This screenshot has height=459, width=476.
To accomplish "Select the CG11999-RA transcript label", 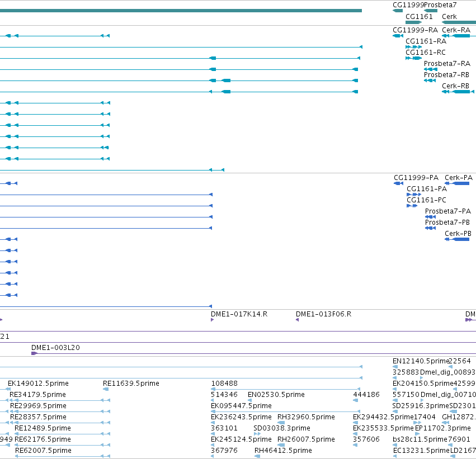I will pos(415,30).
